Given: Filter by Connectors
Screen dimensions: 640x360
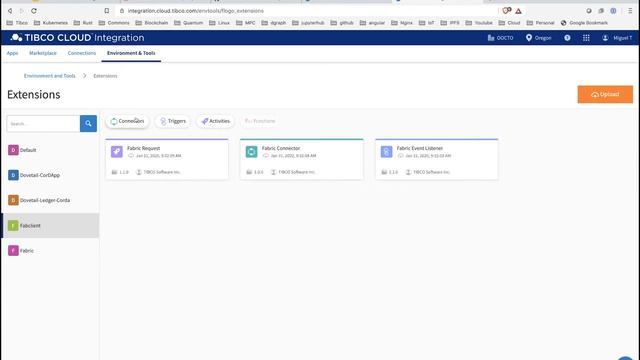Looking at the screenshot, I should (127, 121).
